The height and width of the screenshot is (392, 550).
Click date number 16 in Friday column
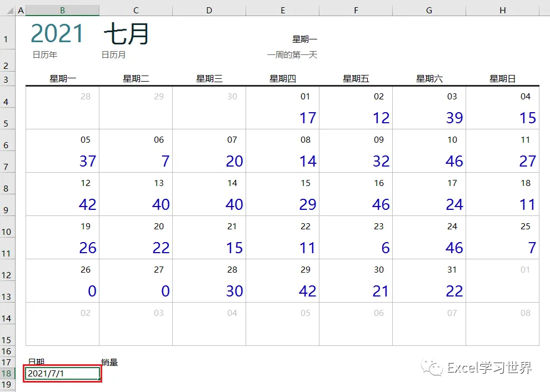point(379,183)
